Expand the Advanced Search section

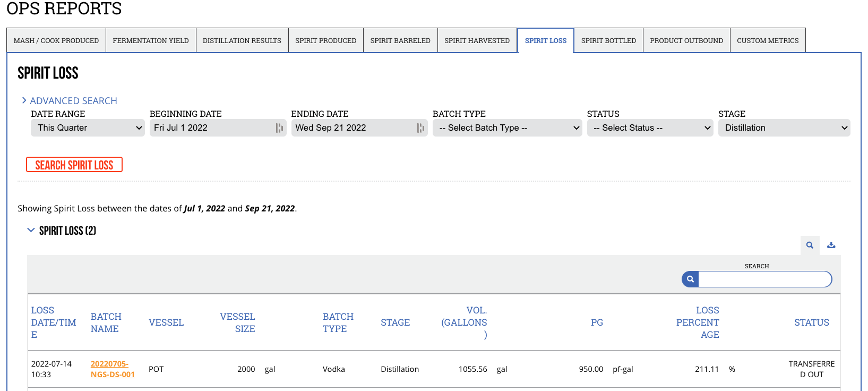click(x=69, y=101)
